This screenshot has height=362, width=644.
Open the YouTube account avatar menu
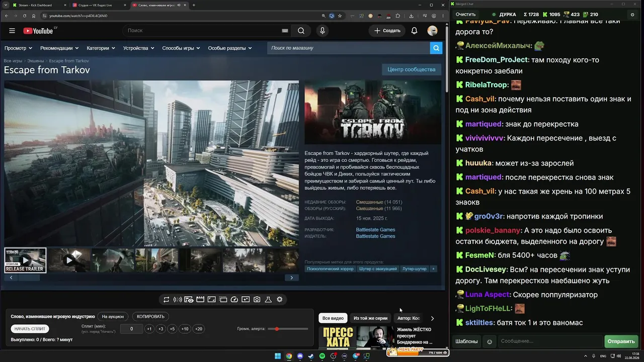tap(432, 31)
